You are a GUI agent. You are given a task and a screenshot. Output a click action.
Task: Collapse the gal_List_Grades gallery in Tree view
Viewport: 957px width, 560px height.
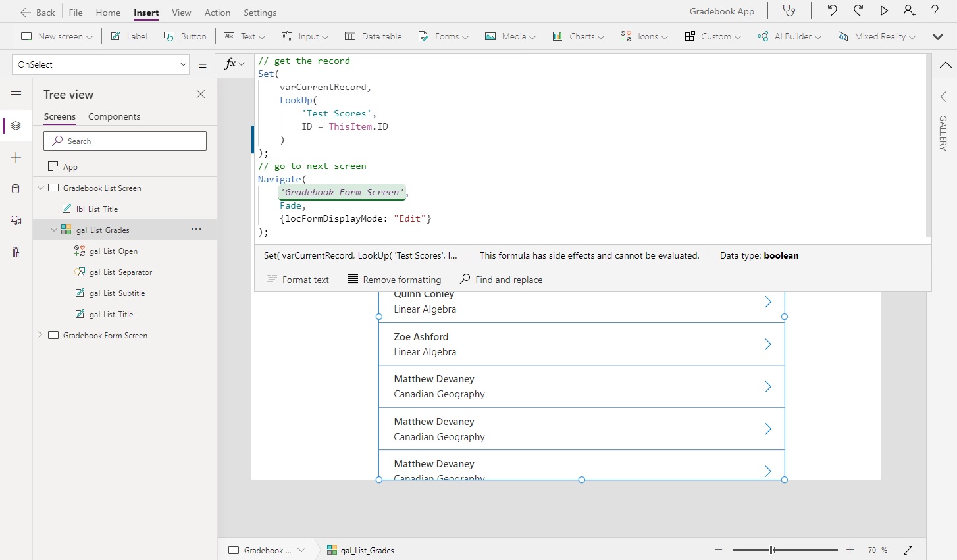click(x=54, y=230)
